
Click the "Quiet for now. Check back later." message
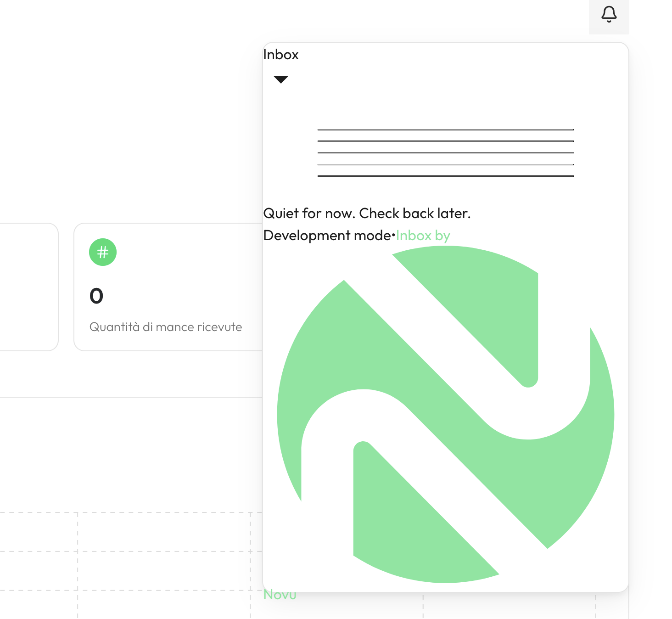[x=367, y=214]
